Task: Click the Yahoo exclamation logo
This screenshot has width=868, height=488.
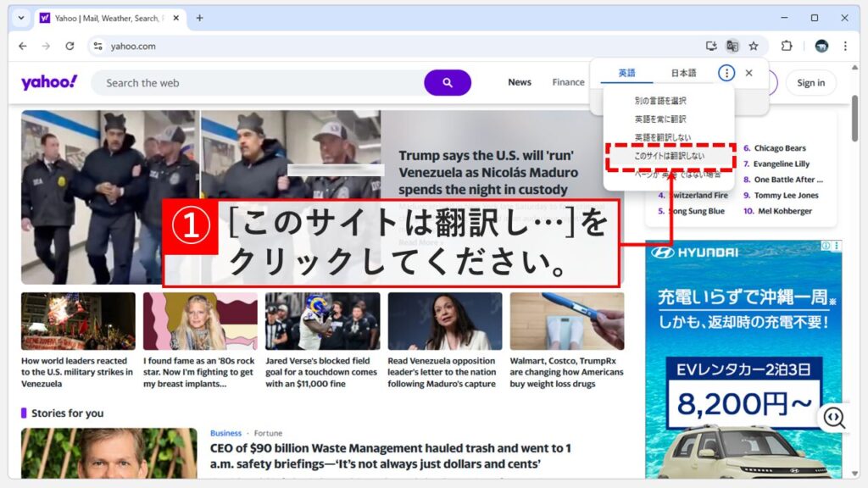Action: [48, 81]
